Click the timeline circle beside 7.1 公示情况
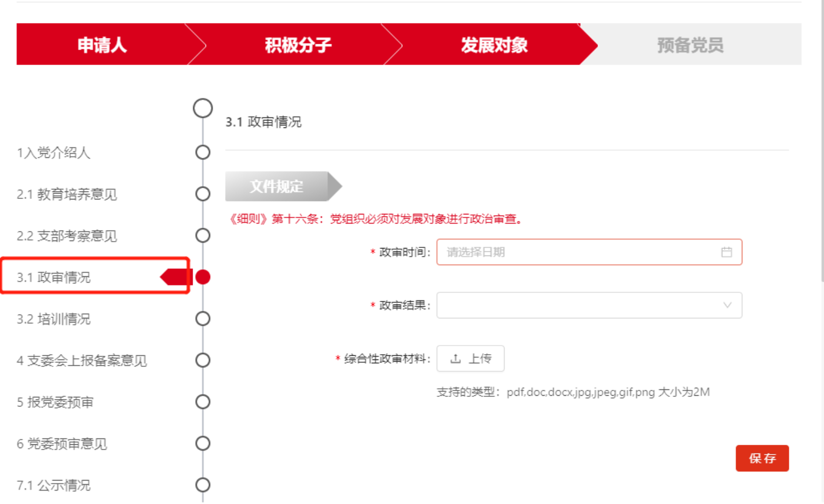 (203, 485)
